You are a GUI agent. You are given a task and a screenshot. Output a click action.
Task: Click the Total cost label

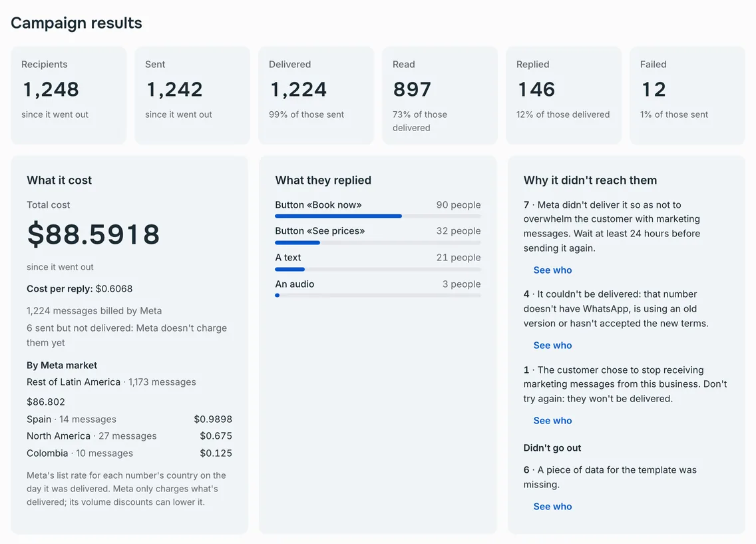(x=48, y=205)
